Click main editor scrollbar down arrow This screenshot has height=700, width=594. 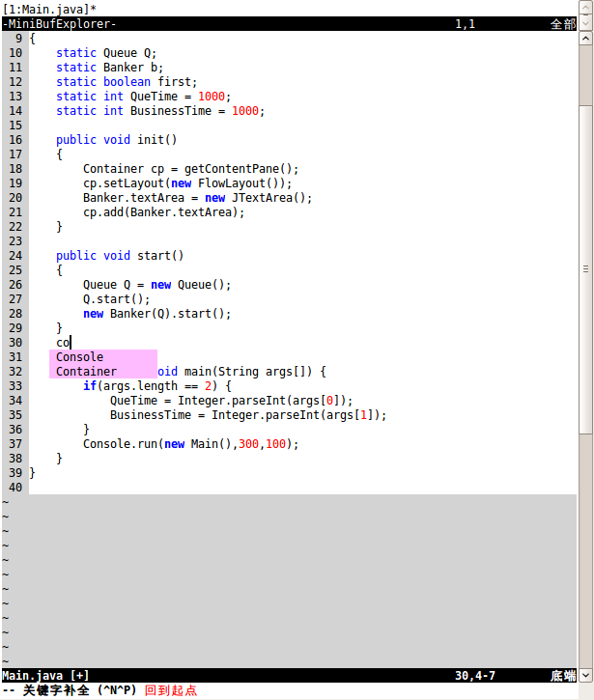[585, 675]
